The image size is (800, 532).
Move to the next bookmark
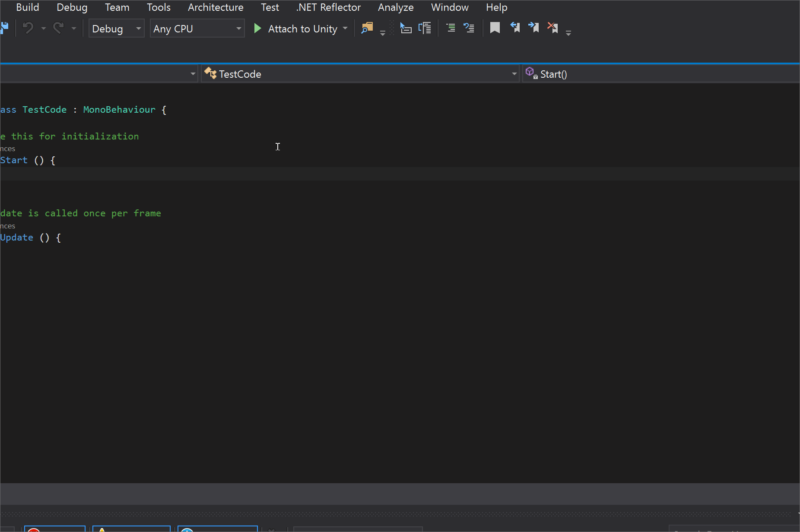pos(533,28)
